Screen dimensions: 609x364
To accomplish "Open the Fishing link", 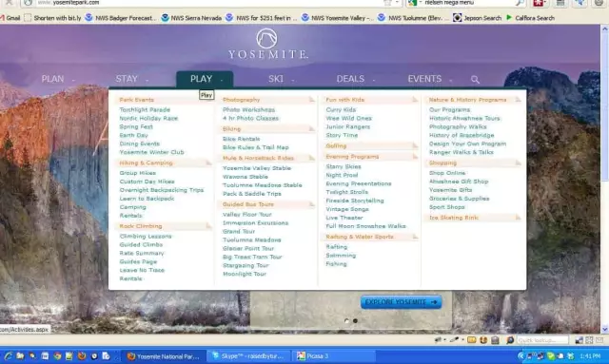I will coord(336,264).
